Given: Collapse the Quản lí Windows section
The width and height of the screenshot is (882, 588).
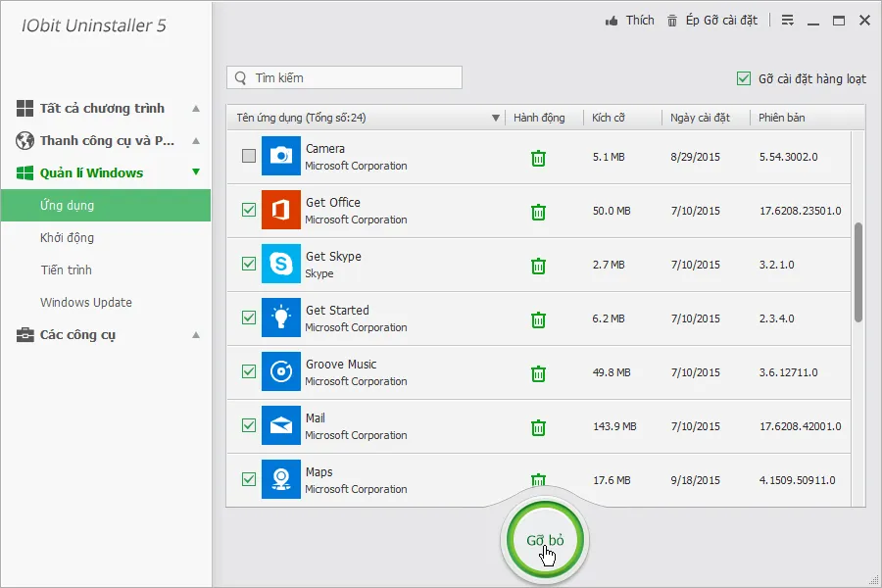Looking at the screenshot, I should [196, 172].
